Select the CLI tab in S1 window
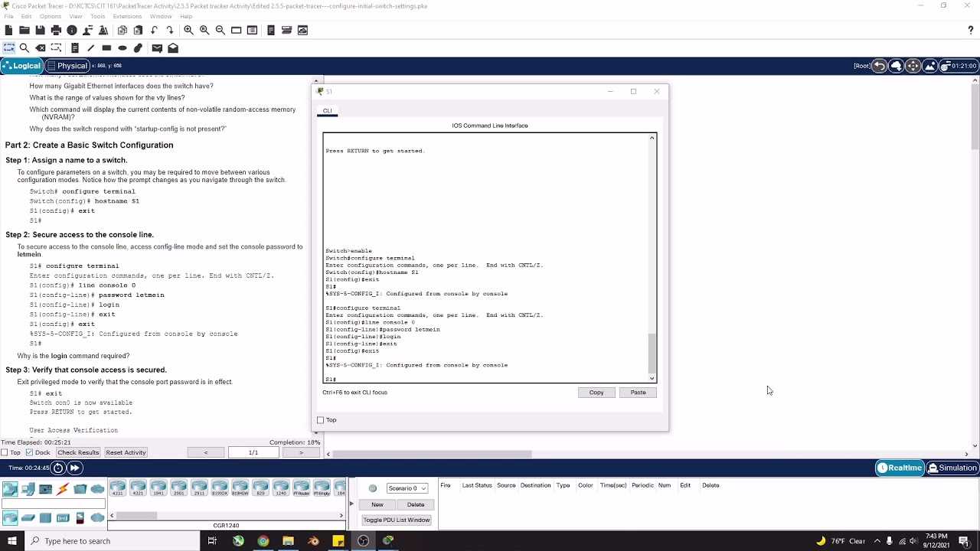Screen dimensions: 980x551 (328, 111)
